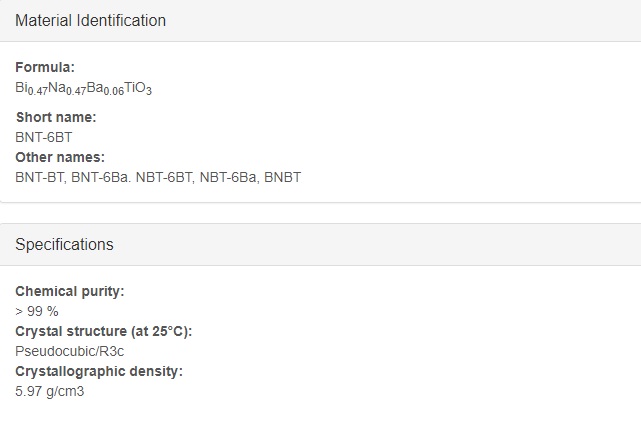Click the 5.97 g/cm3 density value
Screen dimensions: 641x424
(49, 391)
